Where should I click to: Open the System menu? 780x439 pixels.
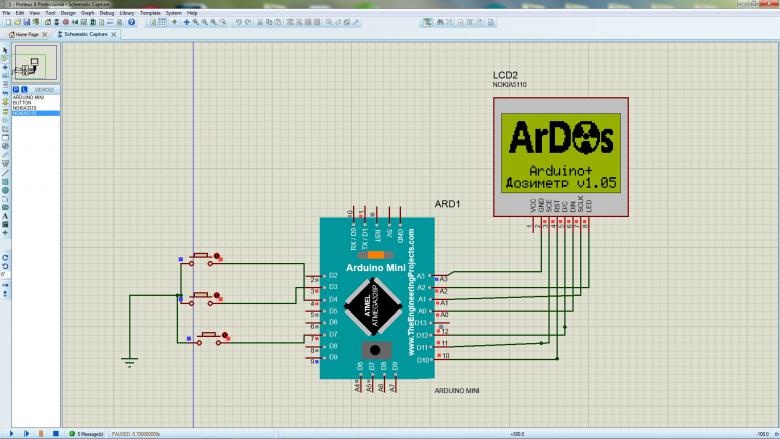tap(174, 13)
